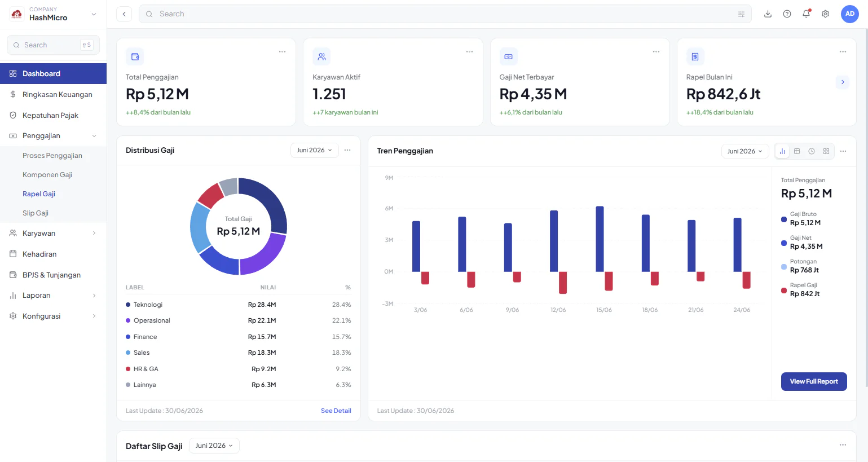Click the banknote icon on Gaji Net Terbayar card
Screen dimensions: 868x462
pos(508,56)
